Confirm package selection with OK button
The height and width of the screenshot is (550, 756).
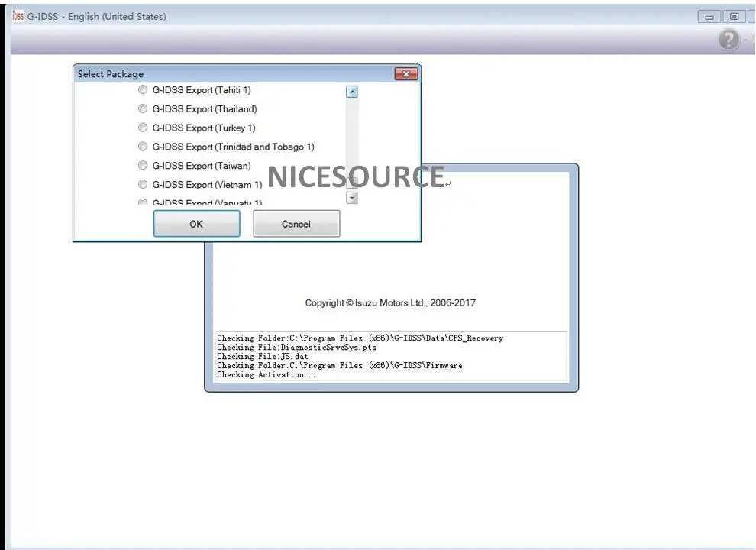[x=197, y=224]
